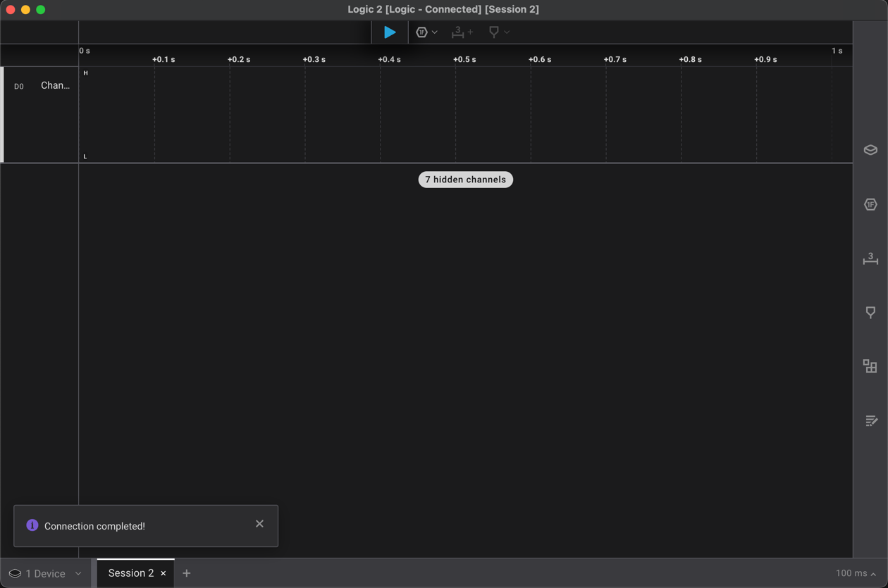Screen dimensions: 888x588
Task: Click the 1 s timeline mark
Action: [x=837, y=51]
